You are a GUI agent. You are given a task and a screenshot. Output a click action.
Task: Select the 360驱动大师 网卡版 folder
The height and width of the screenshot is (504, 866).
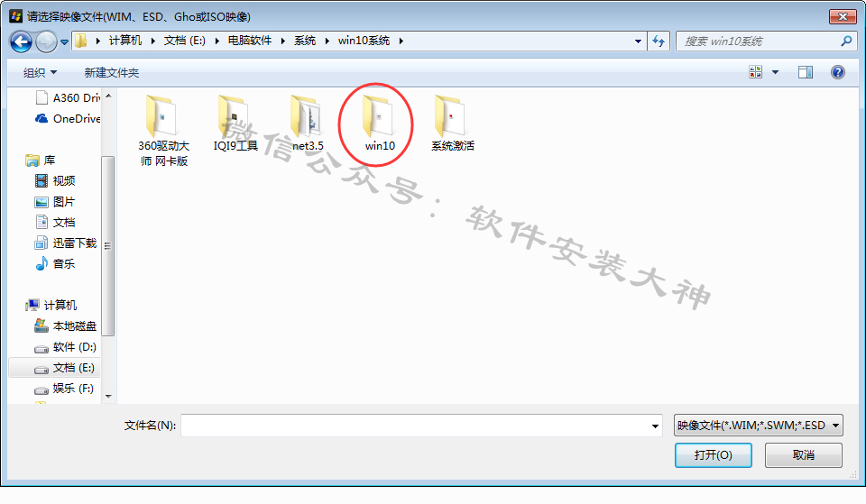click(163, 131)
